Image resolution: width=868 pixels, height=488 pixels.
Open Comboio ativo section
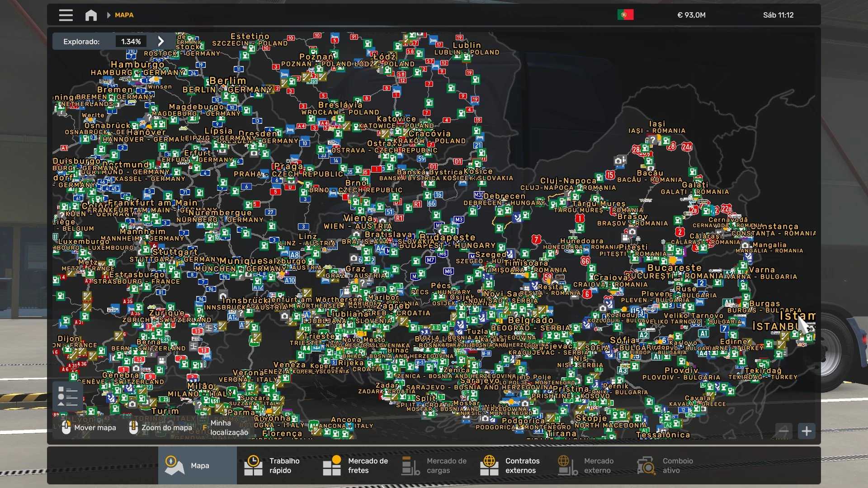(667, 465)
